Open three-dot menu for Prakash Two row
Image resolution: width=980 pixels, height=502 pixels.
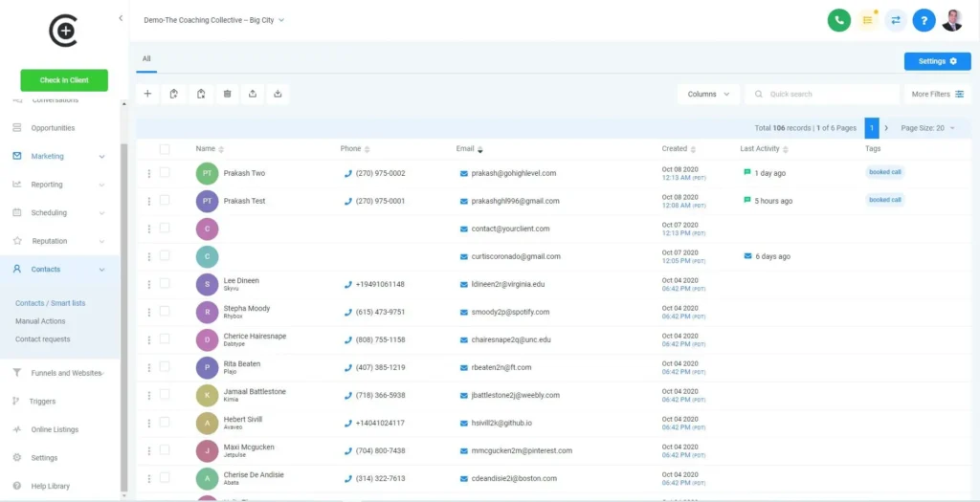click(x=149, y=173)
